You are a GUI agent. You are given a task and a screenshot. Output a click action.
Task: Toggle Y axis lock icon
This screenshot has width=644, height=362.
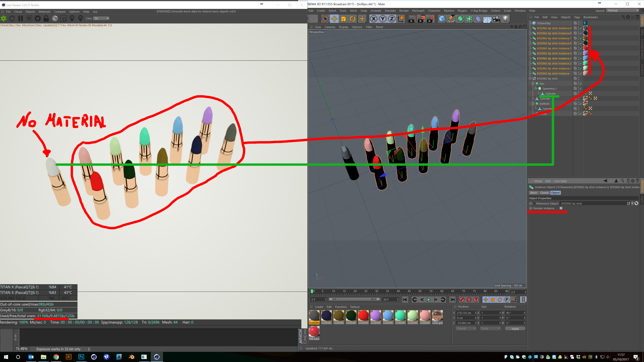point(383,19)
